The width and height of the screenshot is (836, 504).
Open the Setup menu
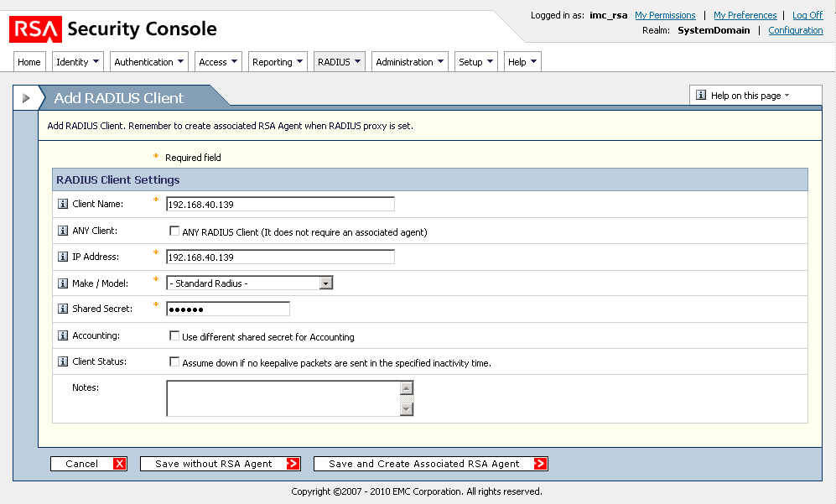[x=476, y=62]
